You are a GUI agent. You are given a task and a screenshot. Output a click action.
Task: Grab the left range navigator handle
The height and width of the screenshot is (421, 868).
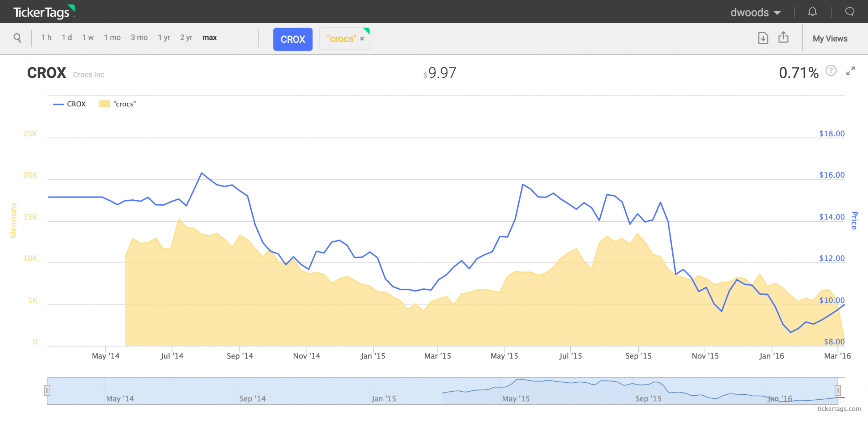pyautogui.click(x=47, y=391)
